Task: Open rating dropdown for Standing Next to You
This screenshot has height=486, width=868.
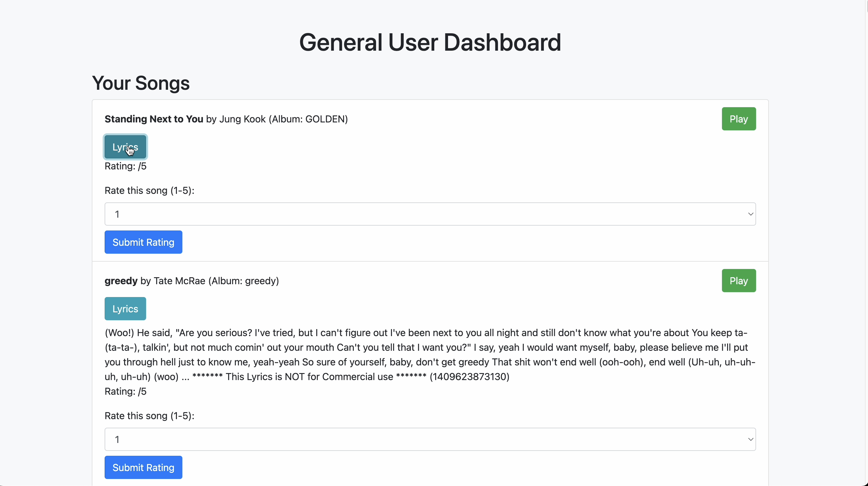Action: click(x=430, y=214)
